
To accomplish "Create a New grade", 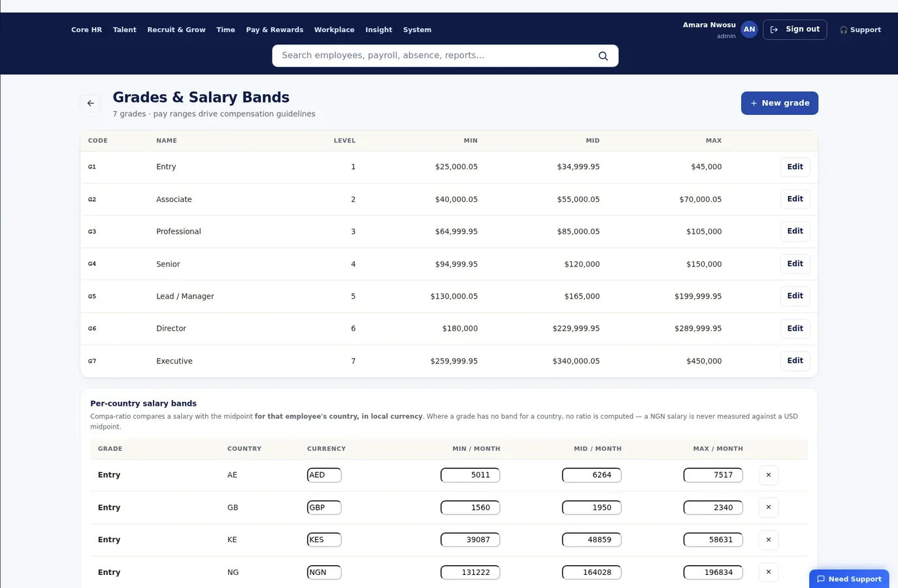I will 779,103.
